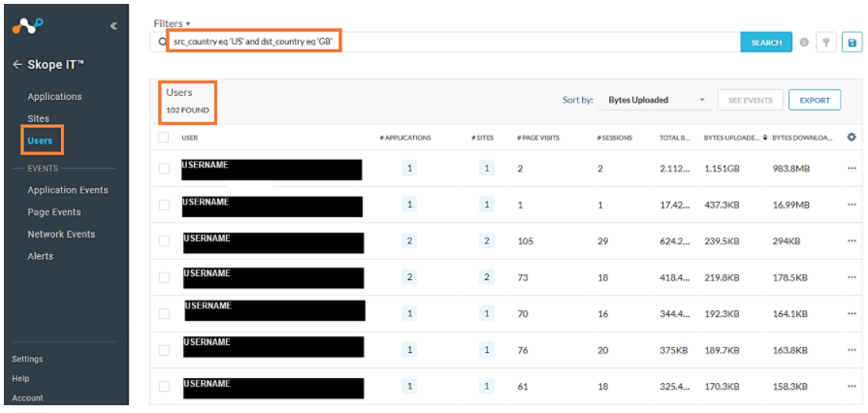Save the query with floppy icon
Image resolution: width=868 pixels, height=413 pixels.
852,42
